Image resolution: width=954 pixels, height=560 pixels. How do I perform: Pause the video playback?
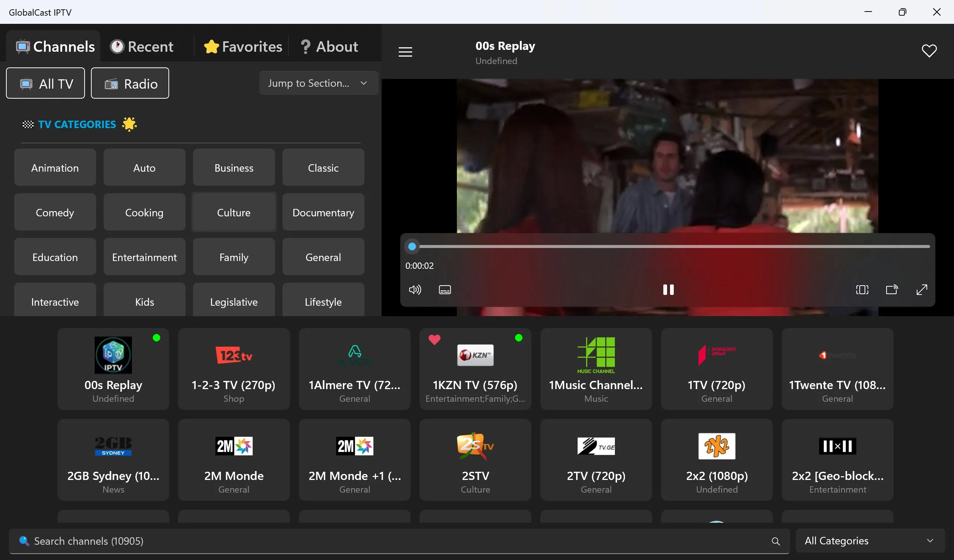[668, 290]
